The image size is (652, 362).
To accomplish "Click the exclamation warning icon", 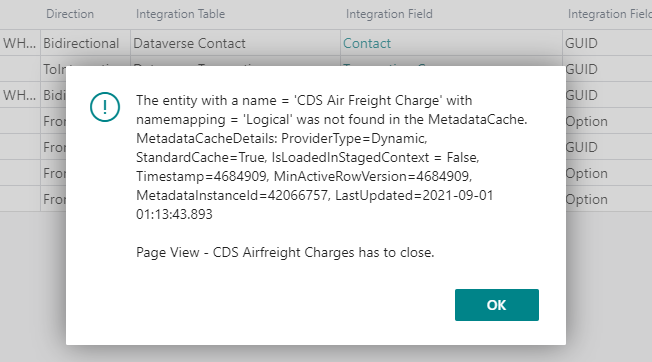I will click(x=105, y=107).
